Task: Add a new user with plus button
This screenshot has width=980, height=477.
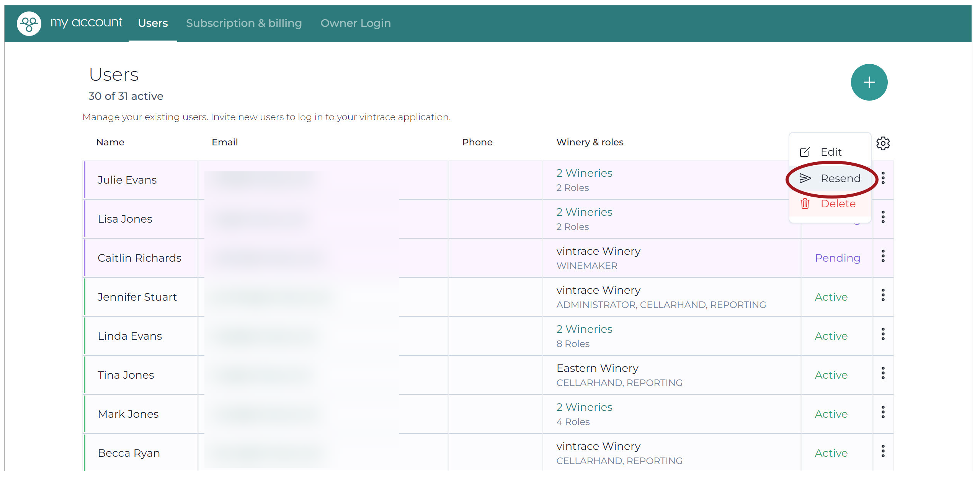Action: click(x=869, y=82)
